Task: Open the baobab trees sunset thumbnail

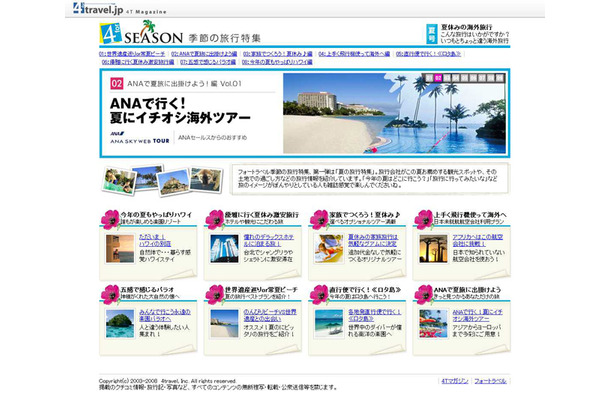Action: click(433, 249)
